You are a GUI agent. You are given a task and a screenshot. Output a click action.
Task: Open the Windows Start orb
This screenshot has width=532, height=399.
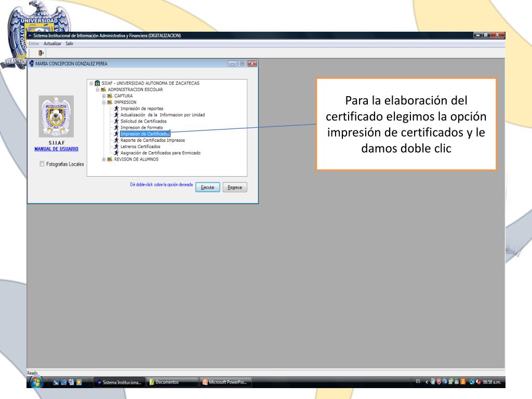point(36,382)
